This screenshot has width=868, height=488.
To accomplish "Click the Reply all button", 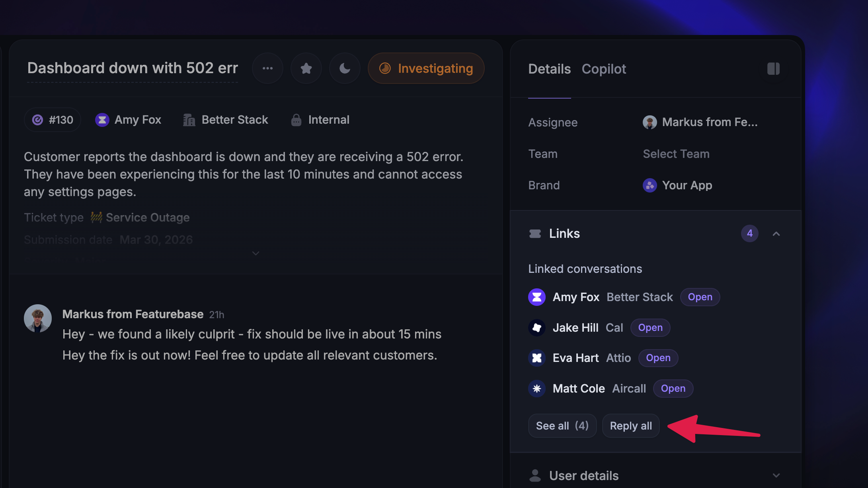I will [631, 426].
